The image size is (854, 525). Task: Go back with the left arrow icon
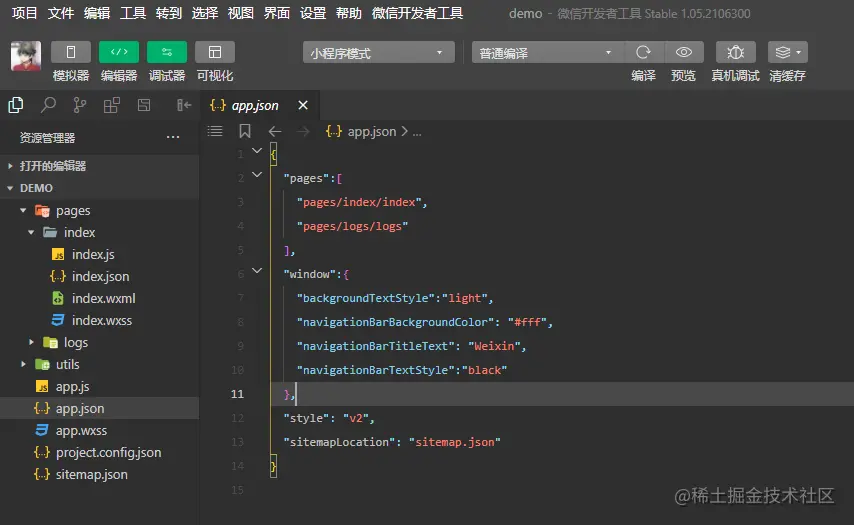[x=275, y=131]
